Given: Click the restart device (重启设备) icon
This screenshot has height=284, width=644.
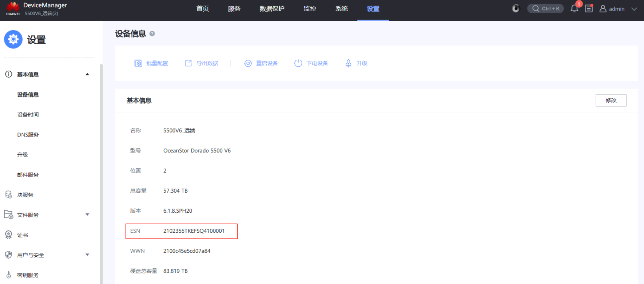Looking at the screenshot, I should 248,63.
